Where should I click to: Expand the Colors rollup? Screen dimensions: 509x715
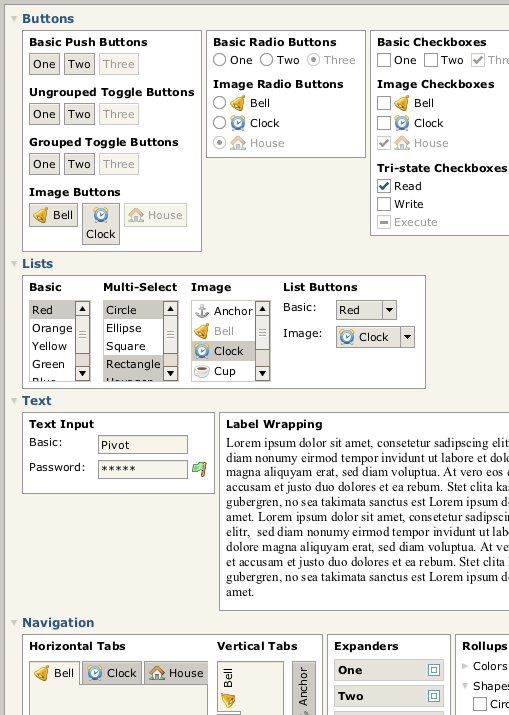[465, 666]
